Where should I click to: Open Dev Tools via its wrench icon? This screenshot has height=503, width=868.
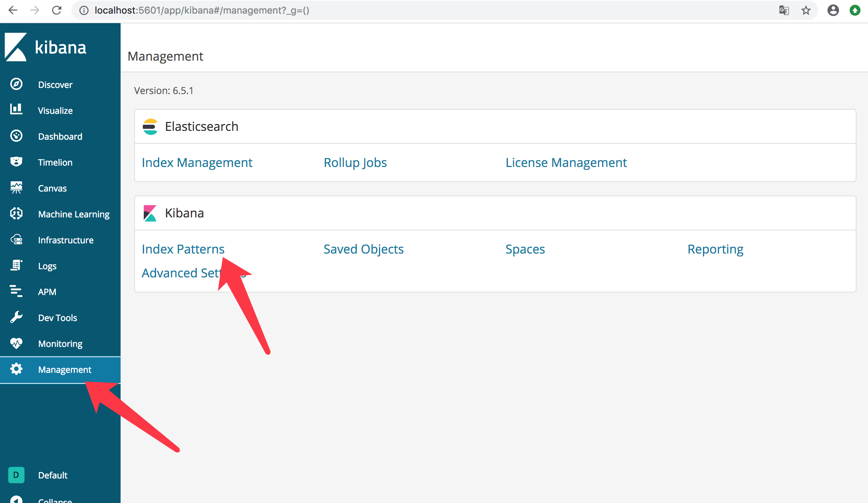16,317
